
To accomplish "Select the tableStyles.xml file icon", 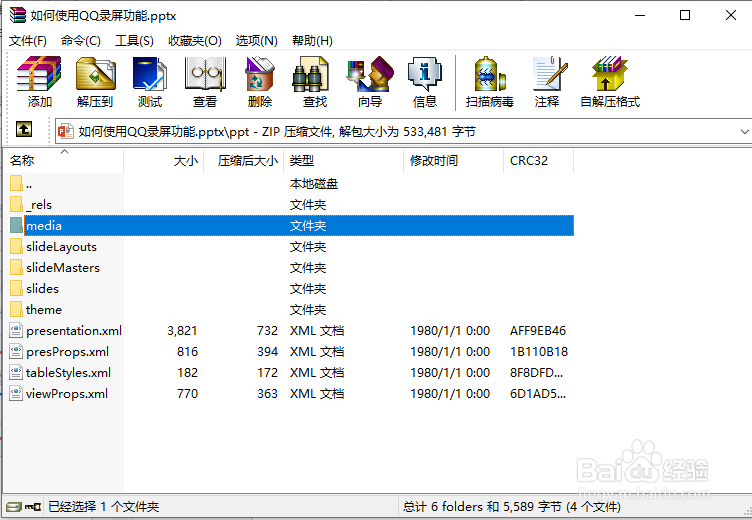I will click(16, 373).
